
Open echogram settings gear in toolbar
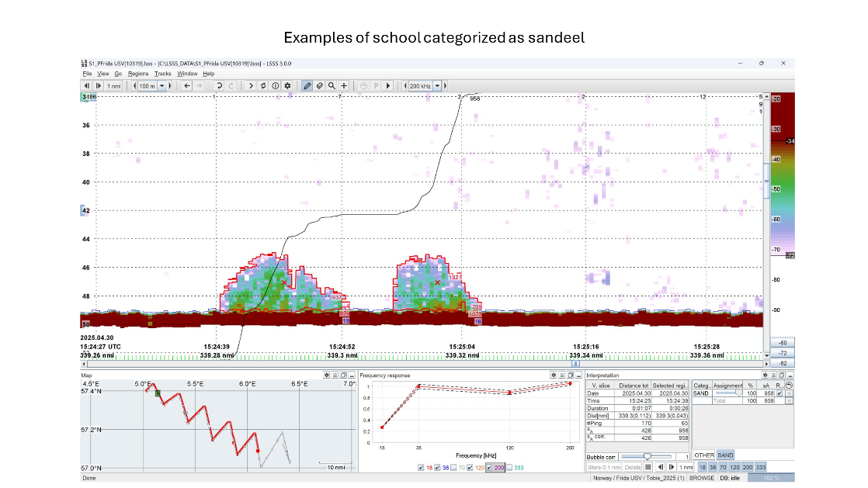click(287, 85)
